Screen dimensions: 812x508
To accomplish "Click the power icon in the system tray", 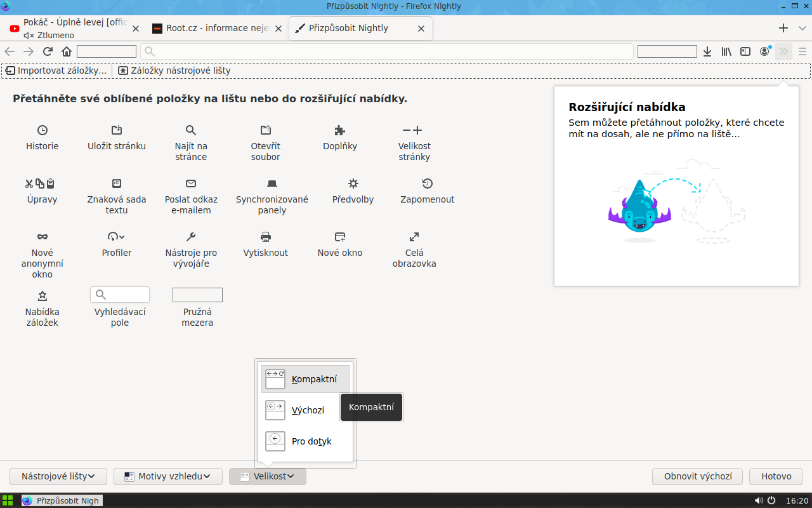I will click(x=771, y=500).
